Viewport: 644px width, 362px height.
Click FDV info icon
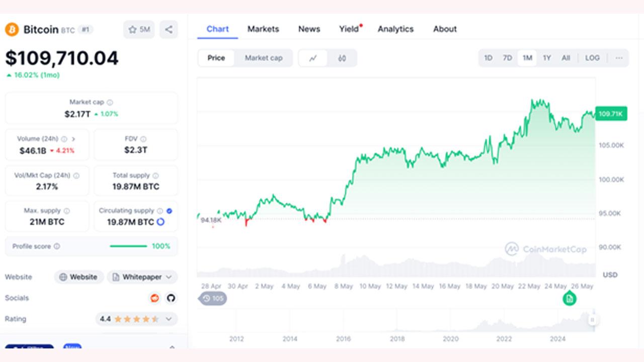click(x=143, y=139)
